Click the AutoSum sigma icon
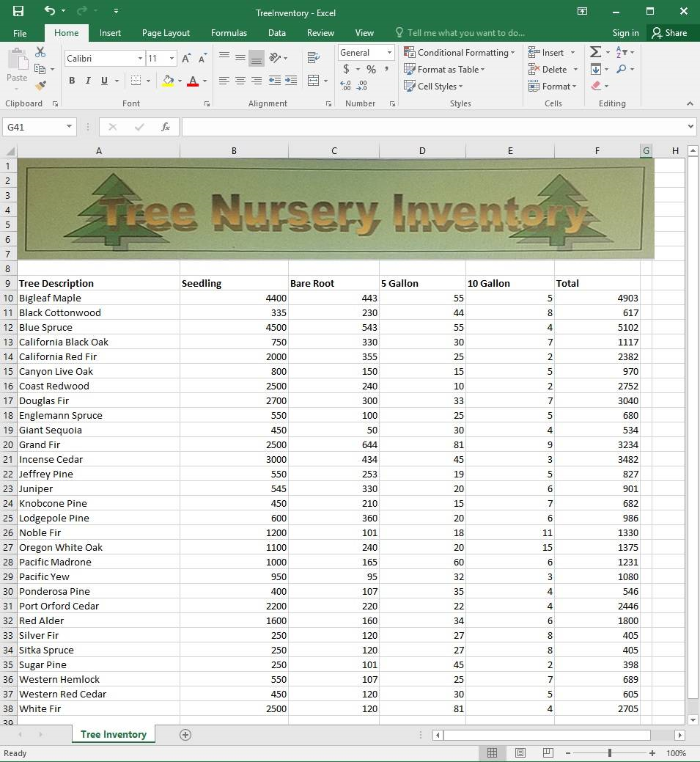Image resolution: width=700 pixels, height=762 pixels. tap(595, 52)
